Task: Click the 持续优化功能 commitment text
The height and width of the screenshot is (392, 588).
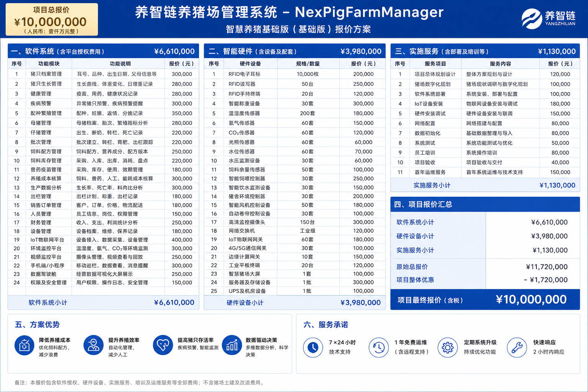Action: click(x=480, y=352)
